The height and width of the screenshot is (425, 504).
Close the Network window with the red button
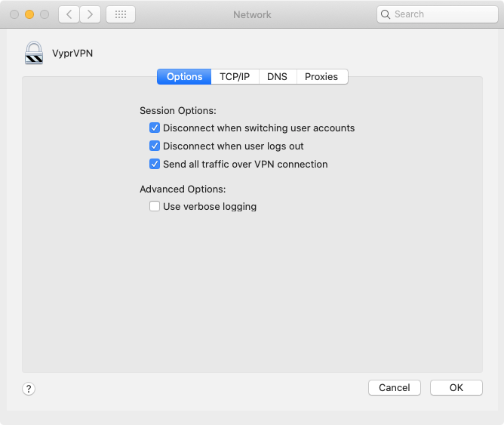coord(15,14)
